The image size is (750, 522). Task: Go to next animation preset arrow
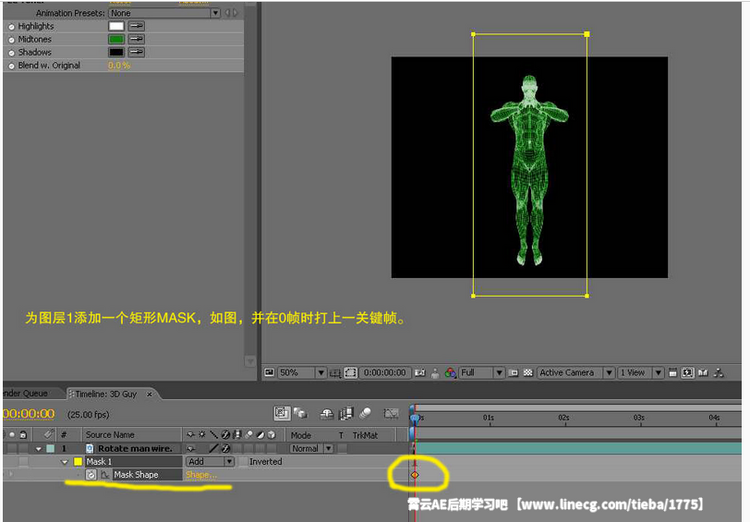click(235, 13)
